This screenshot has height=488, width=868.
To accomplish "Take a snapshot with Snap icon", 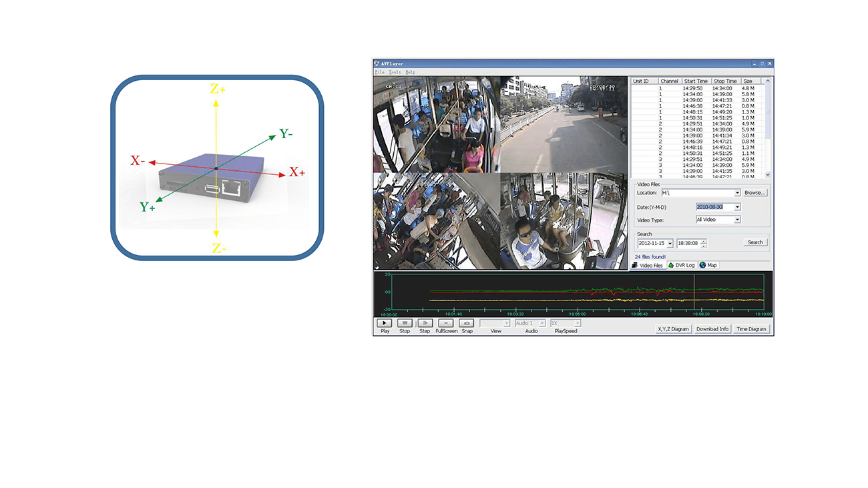I will [x=467, y=323].
